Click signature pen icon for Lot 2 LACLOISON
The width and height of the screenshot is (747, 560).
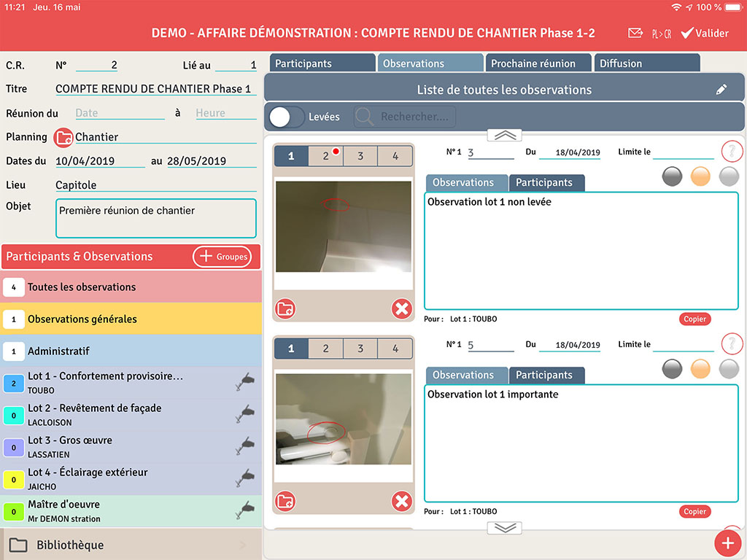pos(245,414)
